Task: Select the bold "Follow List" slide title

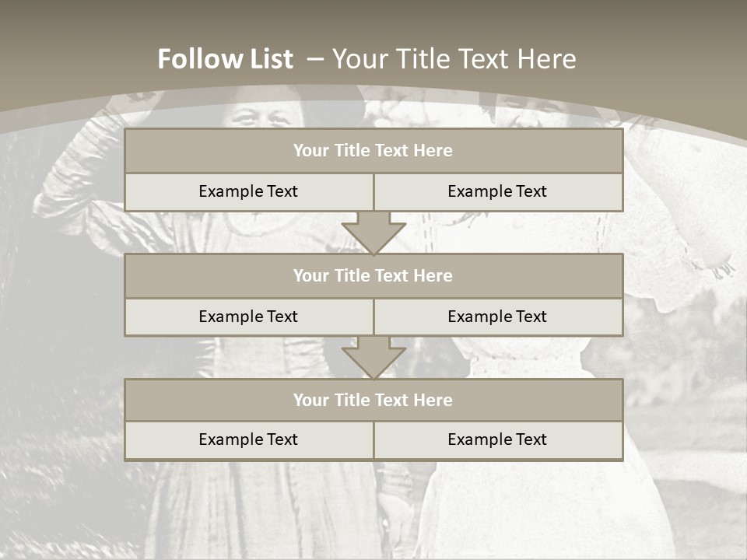Action: [x=225, y=59]
